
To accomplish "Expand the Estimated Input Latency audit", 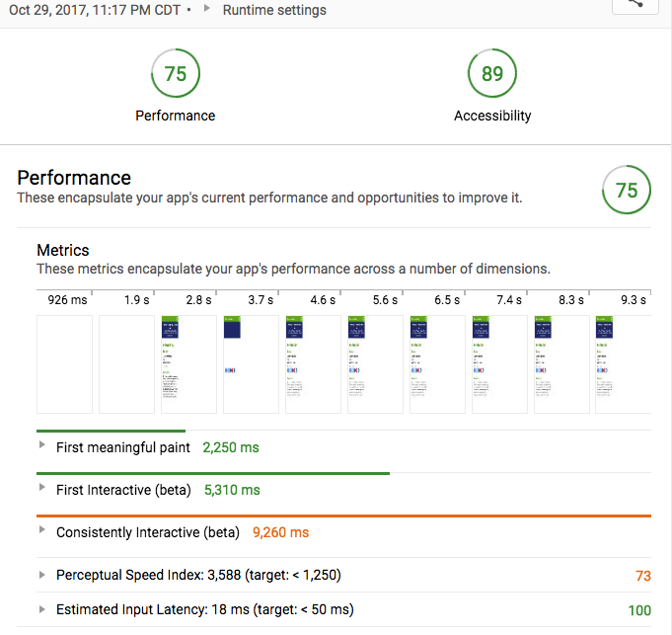I will click(x=41, y=609).
